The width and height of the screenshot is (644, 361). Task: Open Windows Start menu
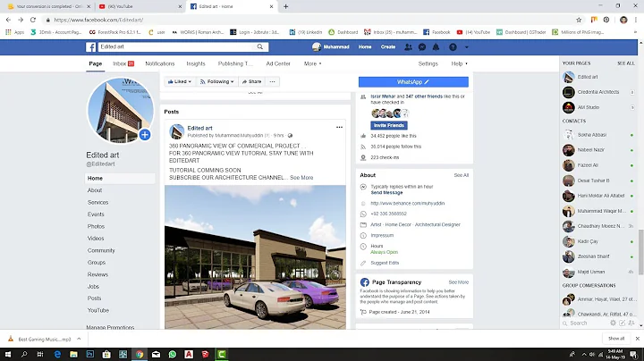point(8,355)
